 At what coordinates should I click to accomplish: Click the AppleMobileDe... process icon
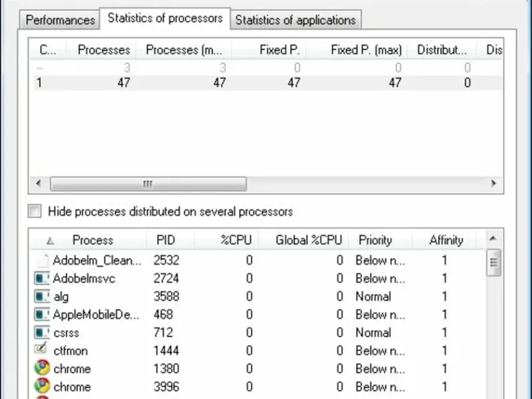42,315
